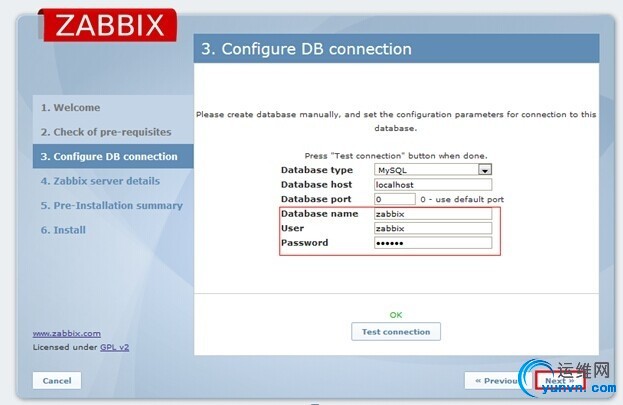Viewport: 623px width, 405px height.
Task: Click the ZABBIX logo
Action: click(109, 25)
